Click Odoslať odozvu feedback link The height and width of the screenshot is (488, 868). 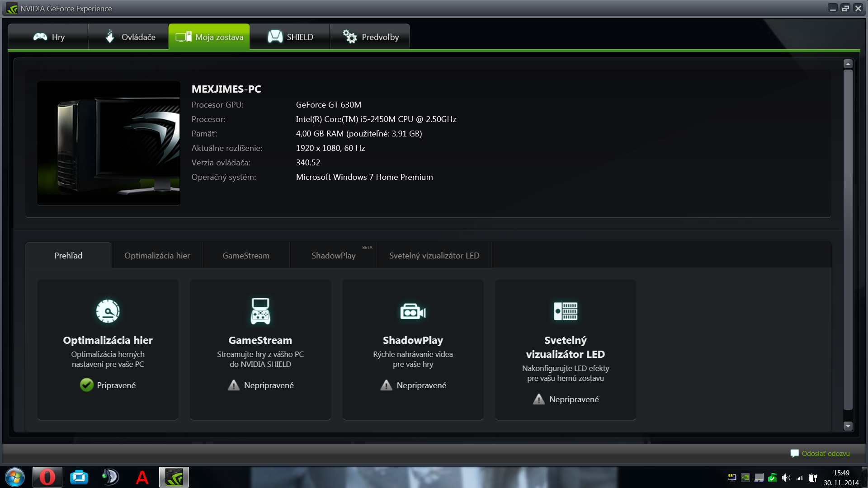pyautogui.click(x=825, y=453)
